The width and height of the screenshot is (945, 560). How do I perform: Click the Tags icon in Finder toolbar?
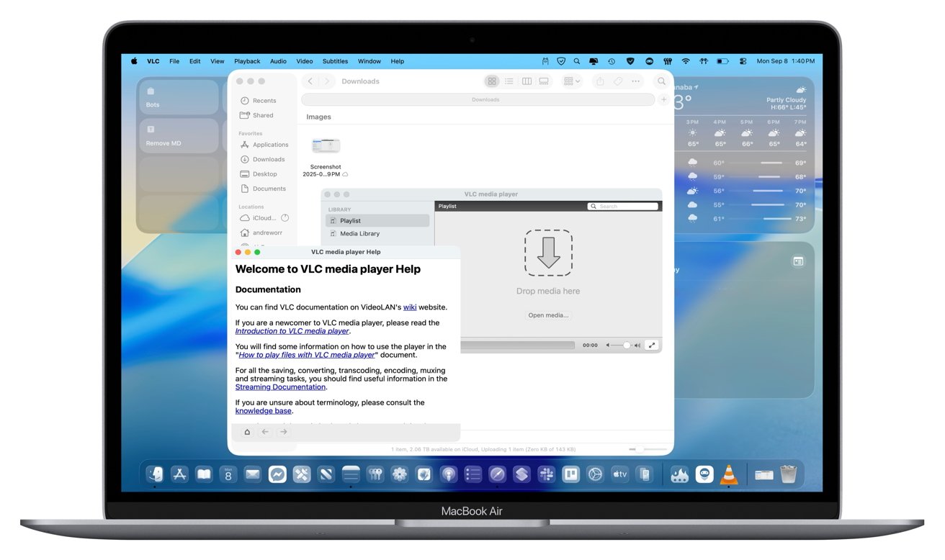(617, 81)
